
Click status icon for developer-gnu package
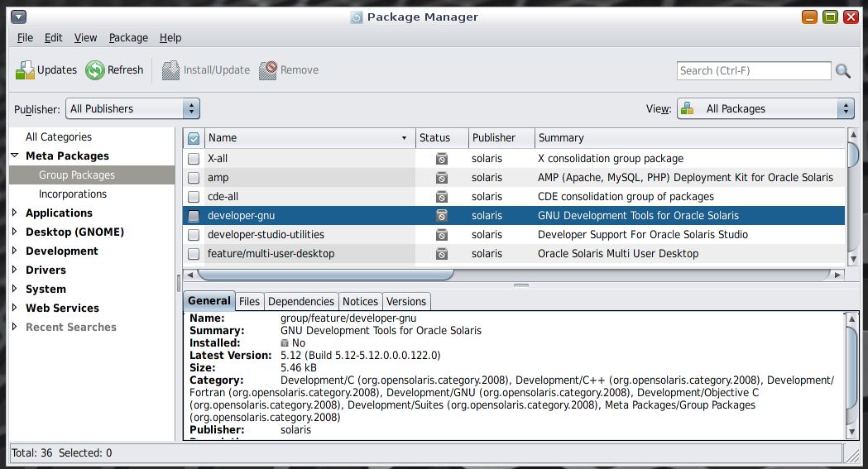tap(441, 216)
